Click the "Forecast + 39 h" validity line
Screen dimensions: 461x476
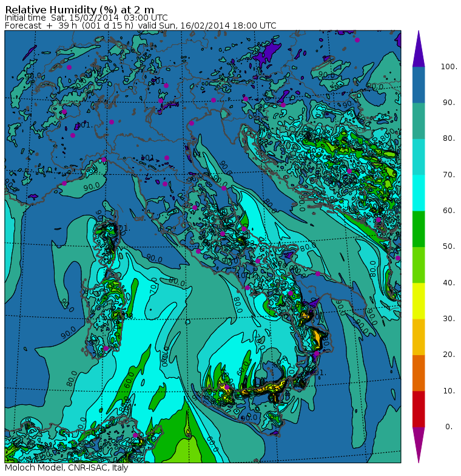click(x=141, y=25)
